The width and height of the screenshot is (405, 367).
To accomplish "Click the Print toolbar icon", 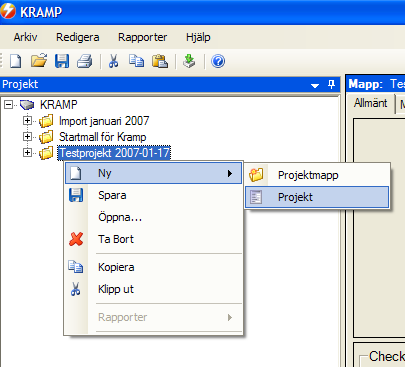I will coord(85,61).
